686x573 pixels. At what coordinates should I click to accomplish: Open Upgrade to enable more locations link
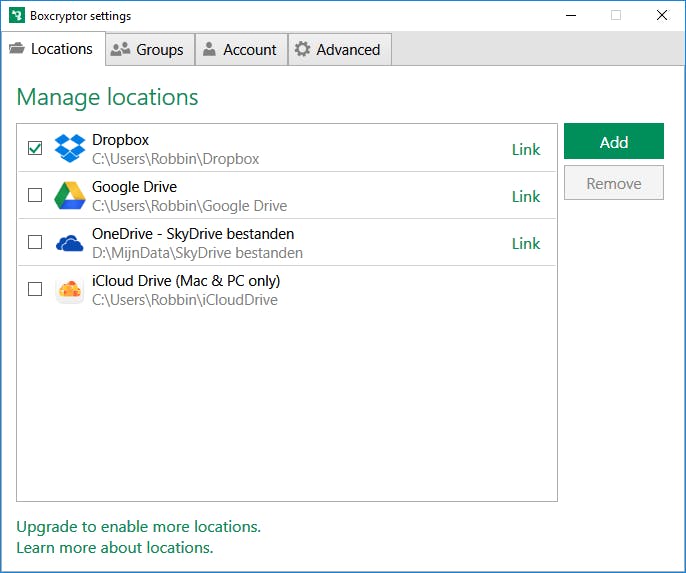[x=138, y=526]
